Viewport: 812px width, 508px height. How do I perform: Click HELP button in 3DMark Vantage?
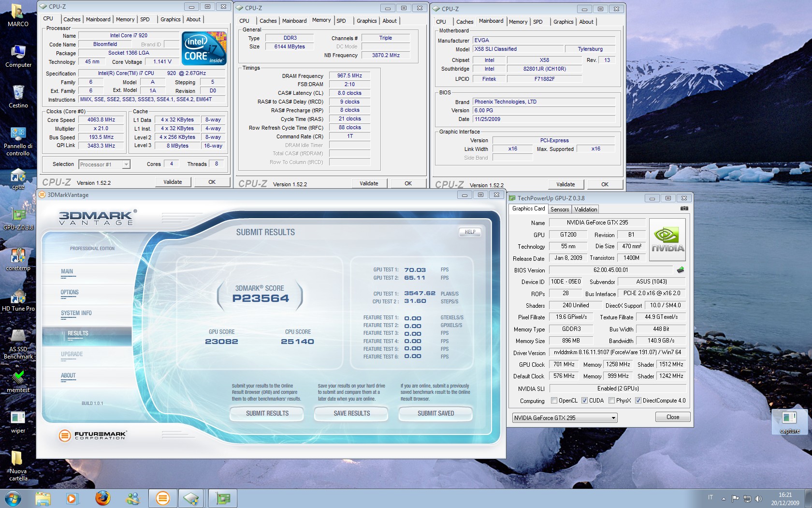(470, 232)
